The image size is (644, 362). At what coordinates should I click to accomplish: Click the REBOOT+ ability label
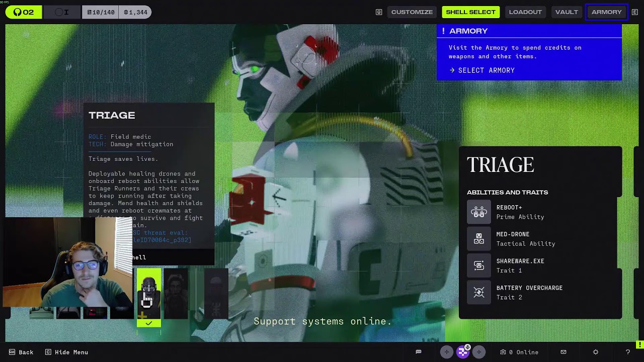tap(509, 207)
